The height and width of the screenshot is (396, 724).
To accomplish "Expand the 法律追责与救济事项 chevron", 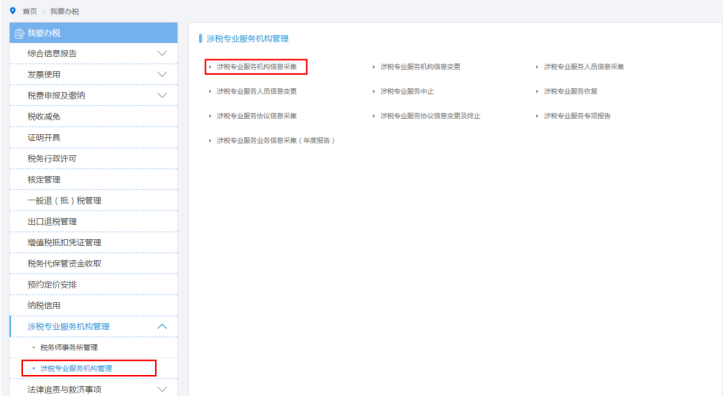I will [x=162, y=389].
